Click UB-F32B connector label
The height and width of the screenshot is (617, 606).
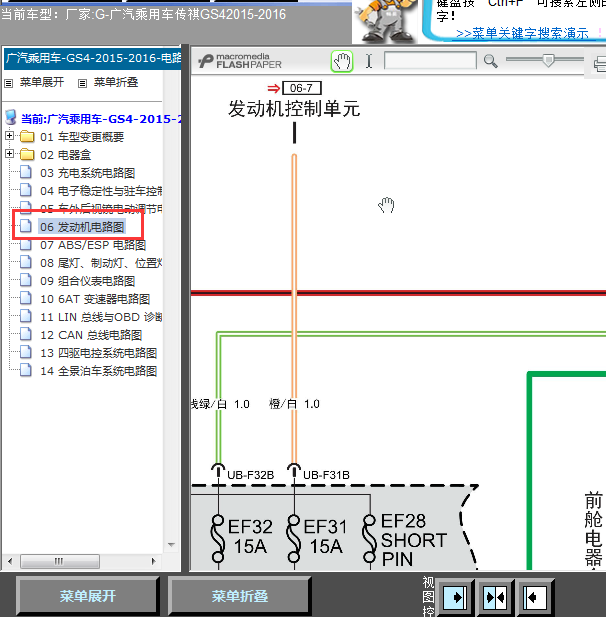[251, 475]
